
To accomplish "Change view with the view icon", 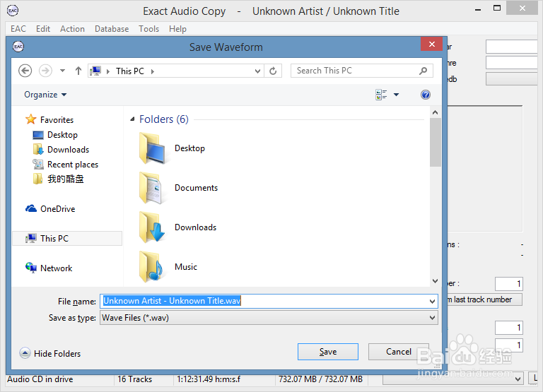I will (381, 95).
